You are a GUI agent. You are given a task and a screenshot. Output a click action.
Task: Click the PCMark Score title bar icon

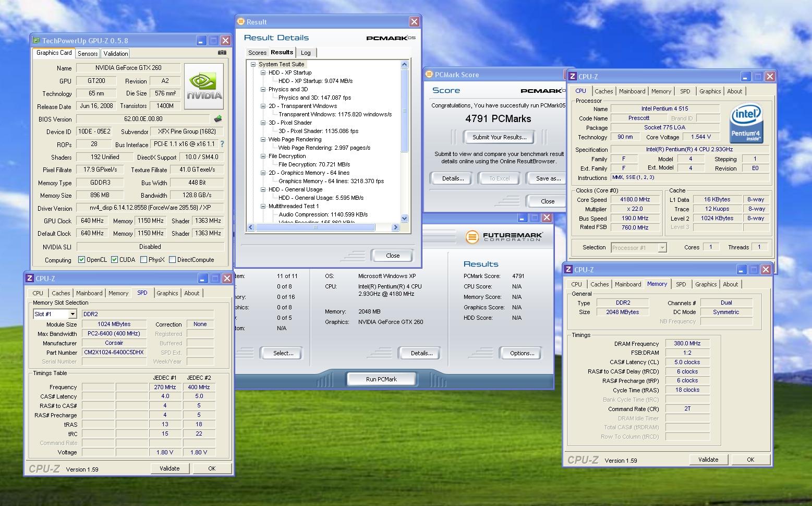click(429, 74)
